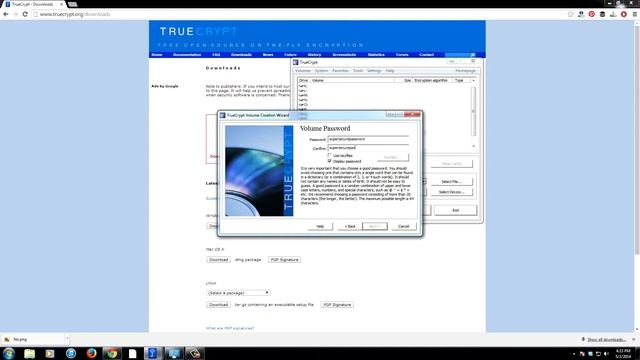Viewport: 640px width, 360px height.
Task: Open News in the website navbar
Action: [268, 55]
